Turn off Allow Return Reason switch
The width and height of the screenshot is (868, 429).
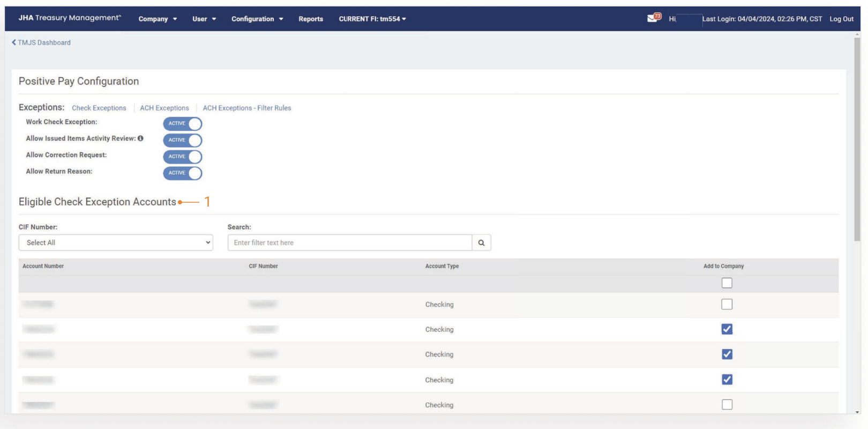(183, 173)
